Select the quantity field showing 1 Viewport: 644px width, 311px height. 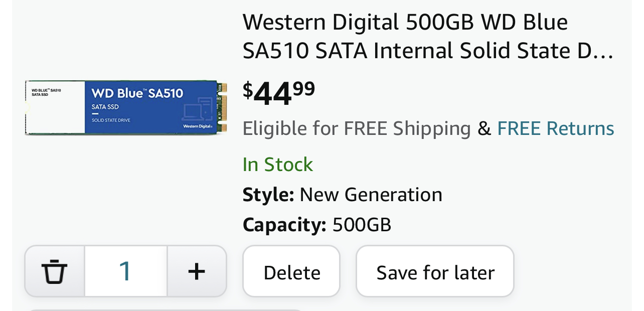(125, 271)
